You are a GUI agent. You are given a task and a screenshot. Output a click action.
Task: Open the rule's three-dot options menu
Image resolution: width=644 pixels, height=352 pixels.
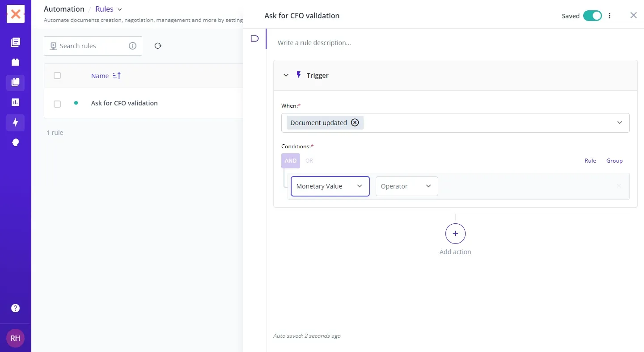pos(610,16)
